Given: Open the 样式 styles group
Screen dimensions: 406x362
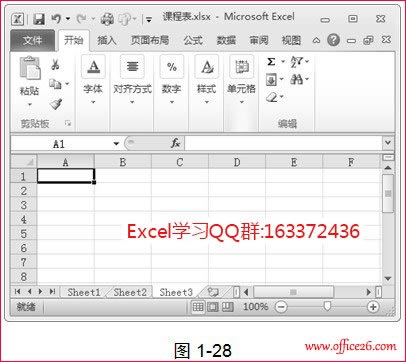Looking at the screenshot, I should (207, 80).
